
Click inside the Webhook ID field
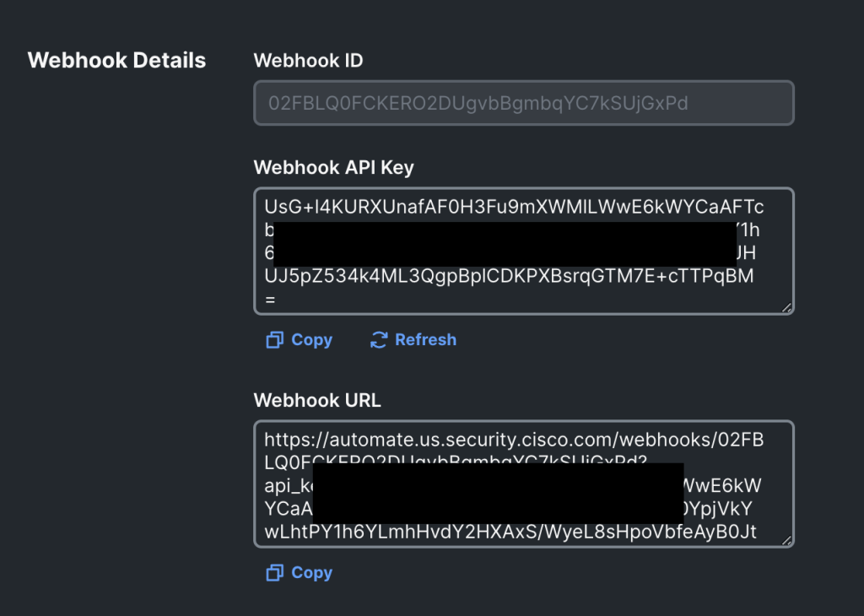(x=523, y=103)
